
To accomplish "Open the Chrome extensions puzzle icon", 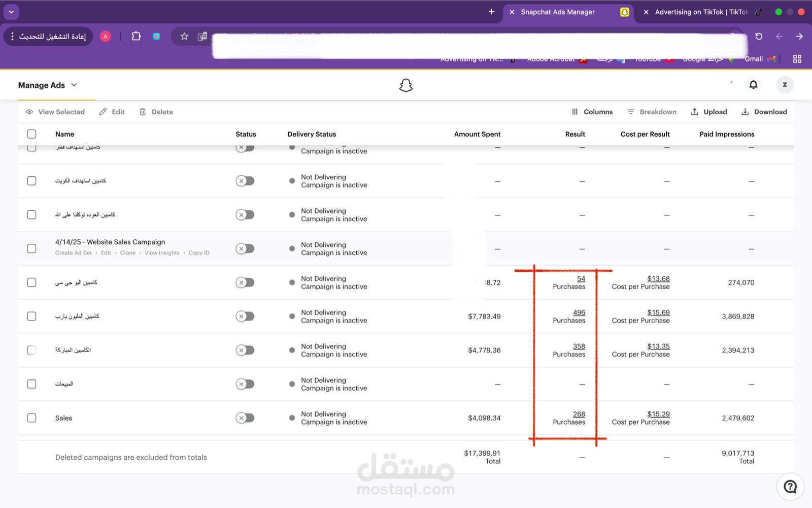I will point(136,36).
